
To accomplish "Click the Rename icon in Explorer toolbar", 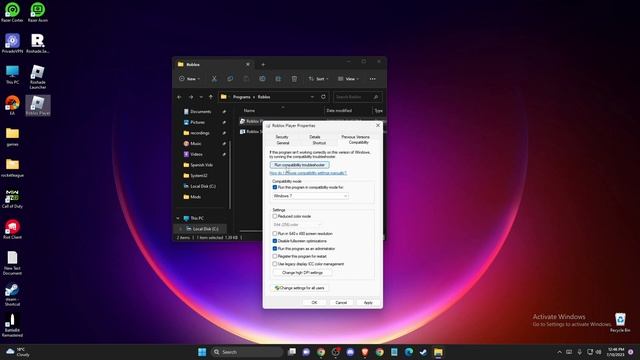I will (x=262, y=79).
